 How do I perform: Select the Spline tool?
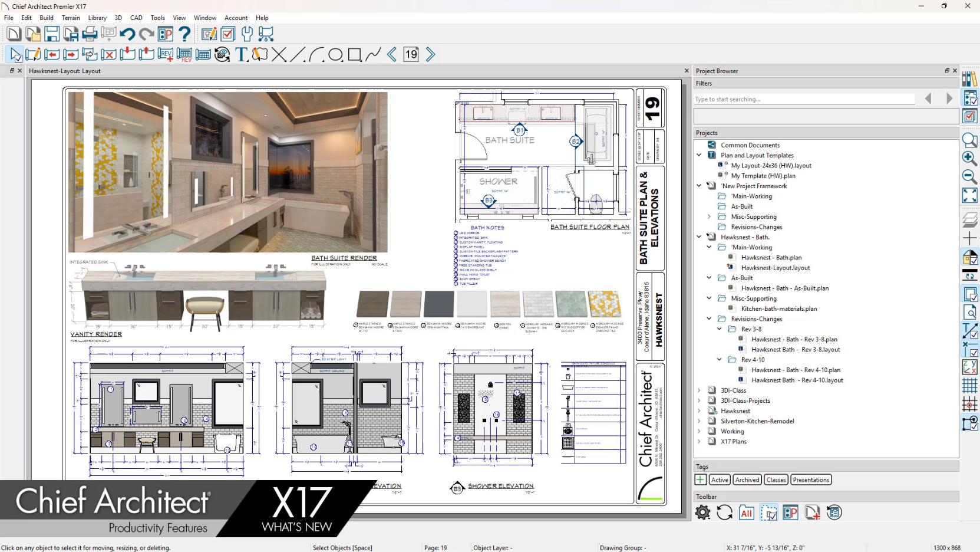(373, 55)
